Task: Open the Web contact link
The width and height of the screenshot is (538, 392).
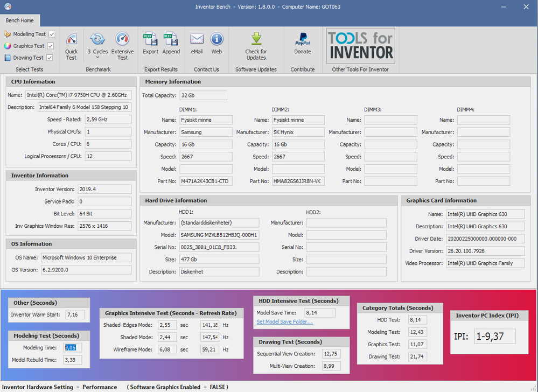Action: pos(216,44)
